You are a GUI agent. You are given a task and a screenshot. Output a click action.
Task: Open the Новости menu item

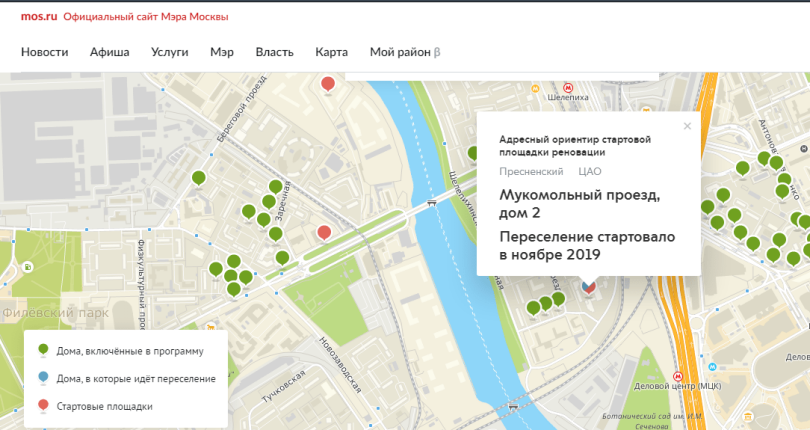tap(44, 52)
